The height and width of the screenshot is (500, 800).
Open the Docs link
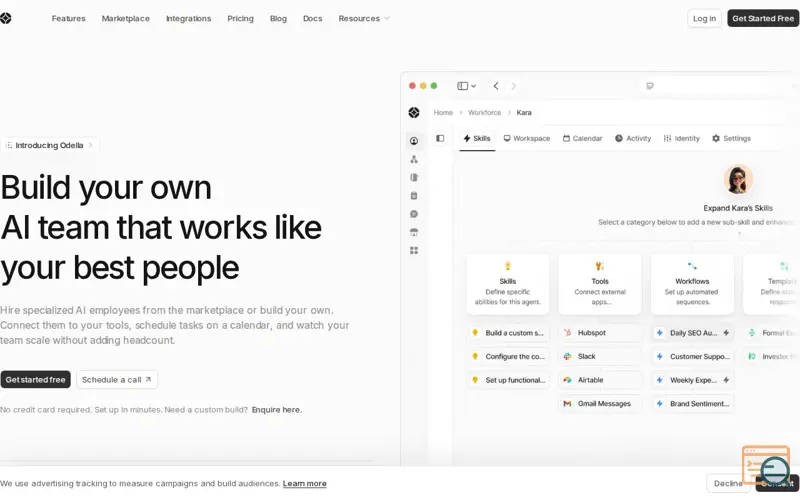tap(312, 18)
